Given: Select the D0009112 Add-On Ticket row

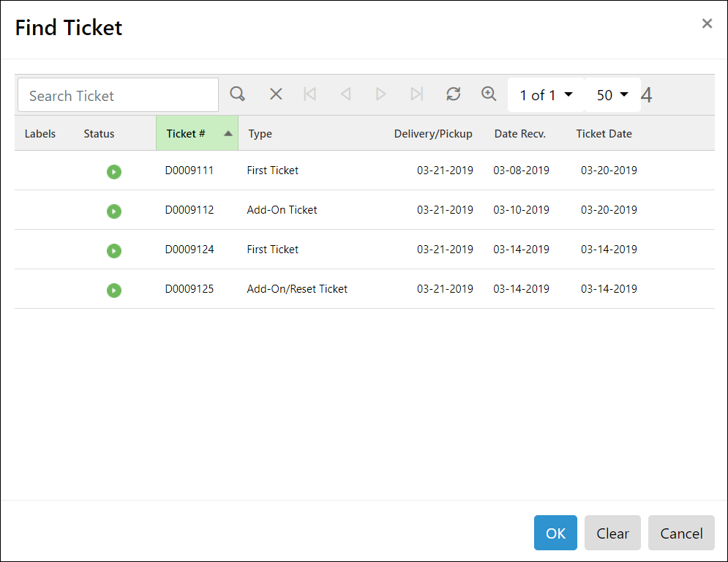Looking at the screenshot, I should tap(282, 210).
